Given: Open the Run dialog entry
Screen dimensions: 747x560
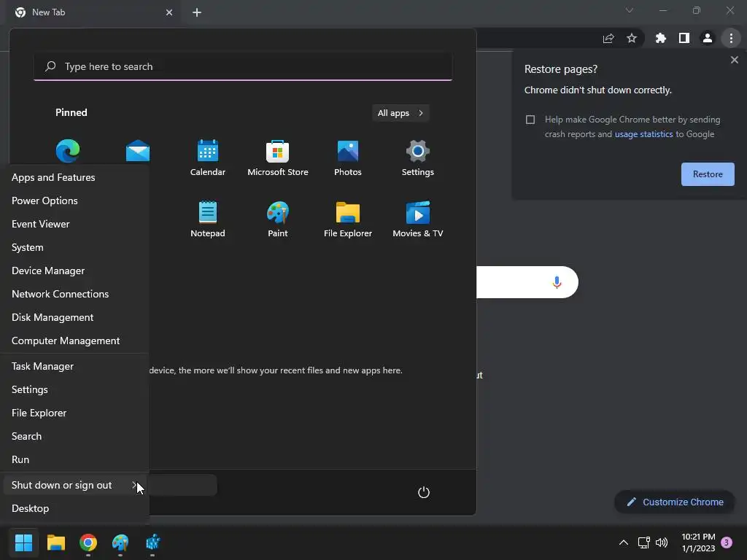Looking at the screenshot, I should click(75, 460).
